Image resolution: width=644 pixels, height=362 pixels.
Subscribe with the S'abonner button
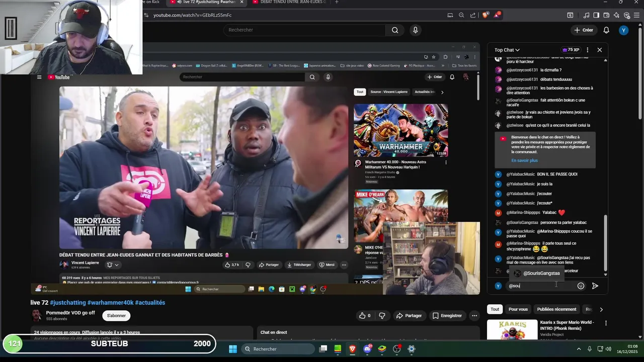(x=116, y=316)
